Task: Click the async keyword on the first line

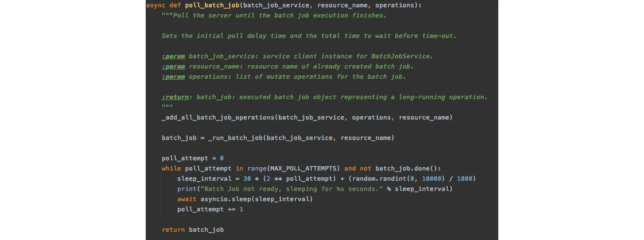Action: pos(155,5)
